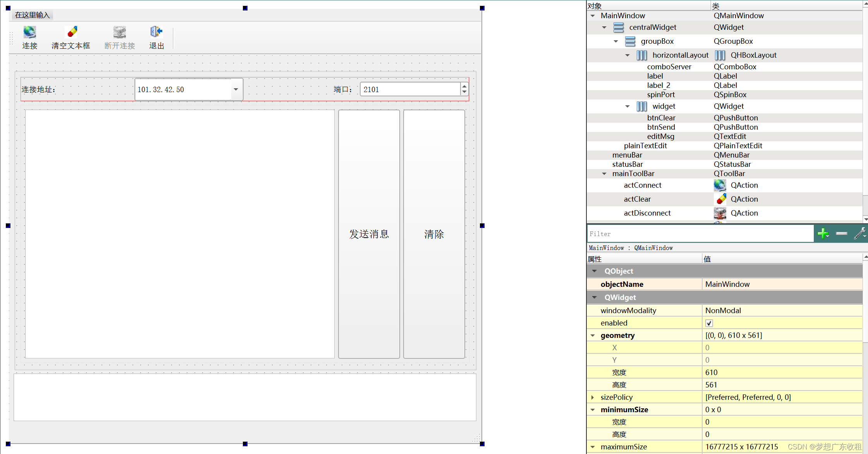Click the 类 column header

coord(787,6)
